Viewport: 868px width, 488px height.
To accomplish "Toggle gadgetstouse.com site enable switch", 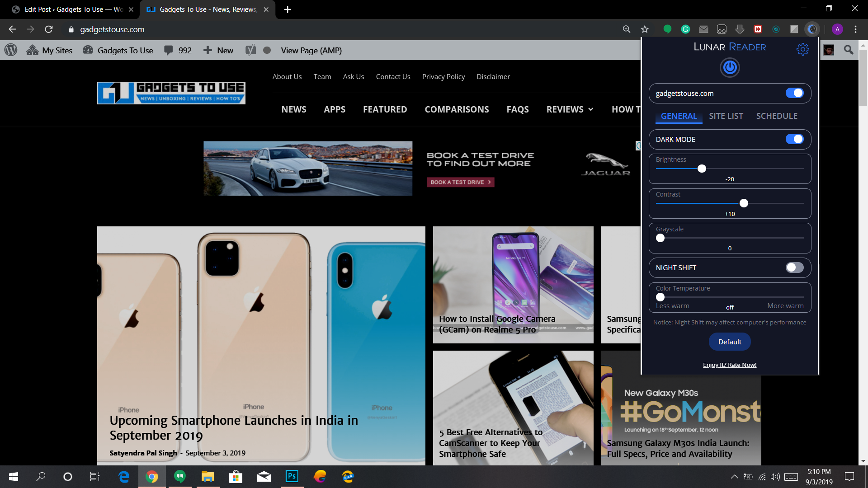I will [795, 93].
